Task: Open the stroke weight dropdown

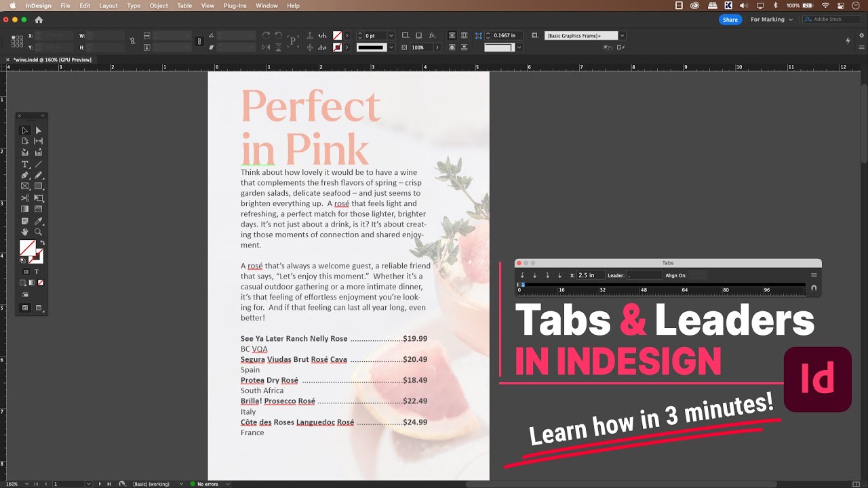Action: coord(391,35)
